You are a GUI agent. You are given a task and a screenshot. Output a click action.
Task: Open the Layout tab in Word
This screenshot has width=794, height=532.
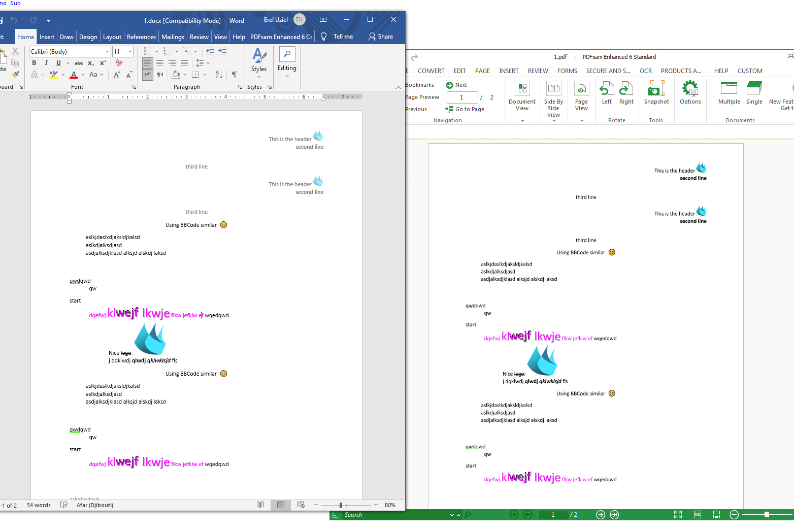112,37
